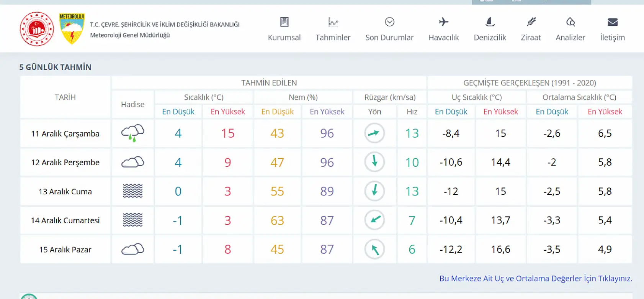Screen dimensions: 644x299
Task: Click the İletişim envelope icon
Action: point(613,22)
